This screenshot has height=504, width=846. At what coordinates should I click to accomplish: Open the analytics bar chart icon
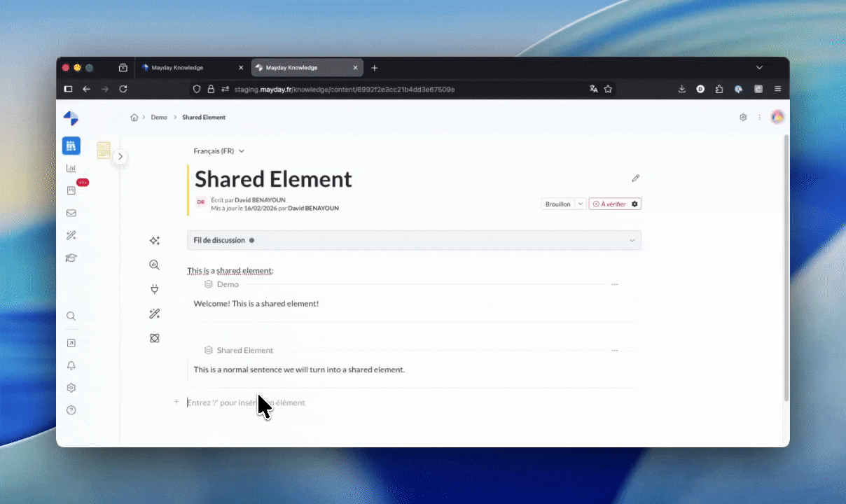[71, 168]
